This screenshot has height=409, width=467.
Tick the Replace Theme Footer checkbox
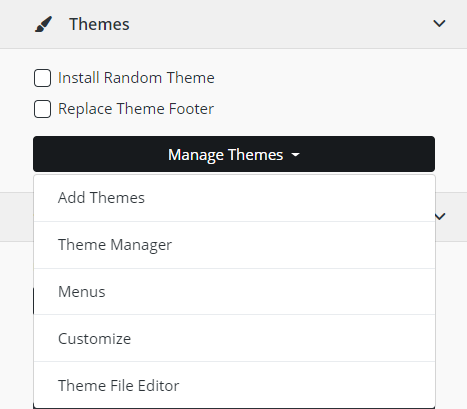click(x=42, y=109)
